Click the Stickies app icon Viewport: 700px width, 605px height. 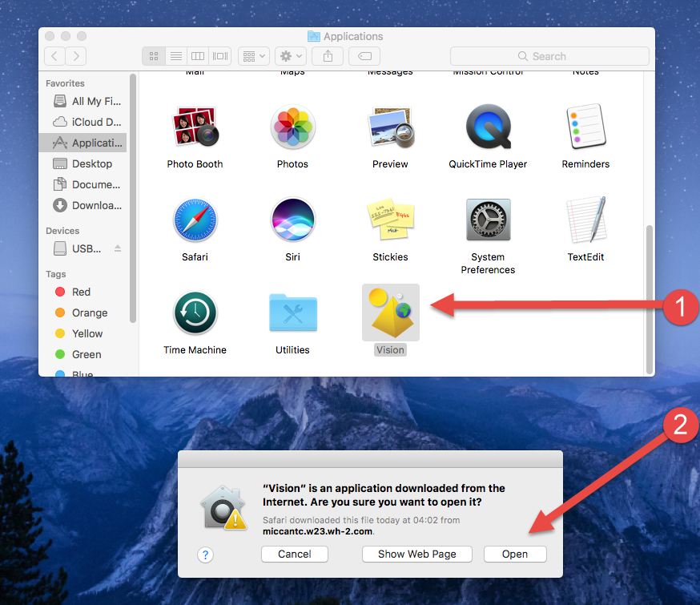click(391, 219)
